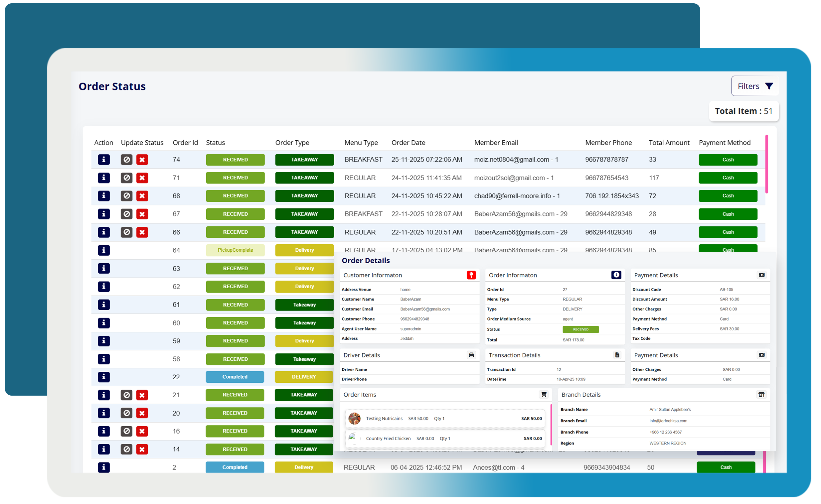Viewport: 821px width, 504px height.
Task: Click the info icon in Order Information
Action: pos(616,275)
